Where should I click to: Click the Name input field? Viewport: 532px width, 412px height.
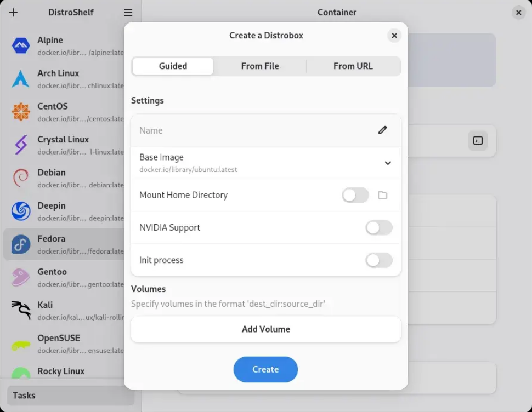tap(252, 130)
